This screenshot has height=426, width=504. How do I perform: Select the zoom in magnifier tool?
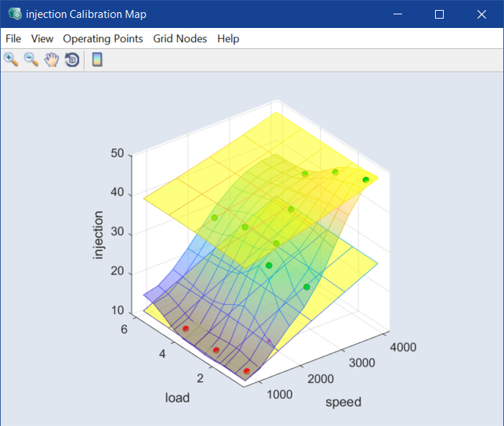(x=11, y=60)
